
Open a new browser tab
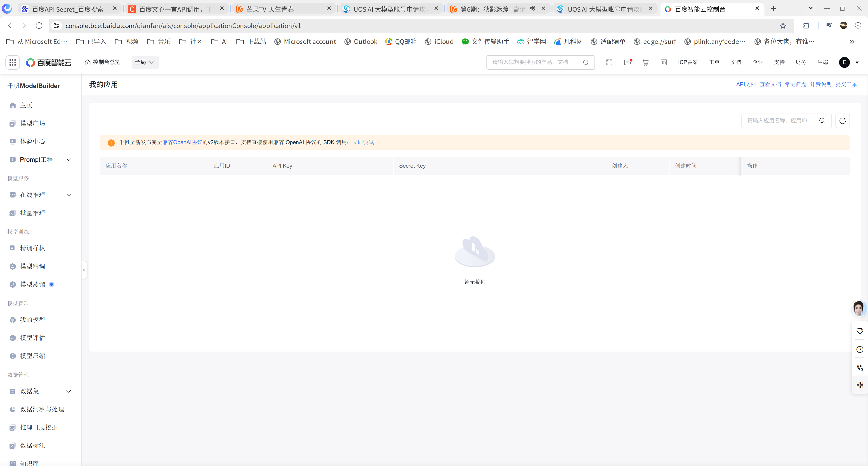point(773,9)
